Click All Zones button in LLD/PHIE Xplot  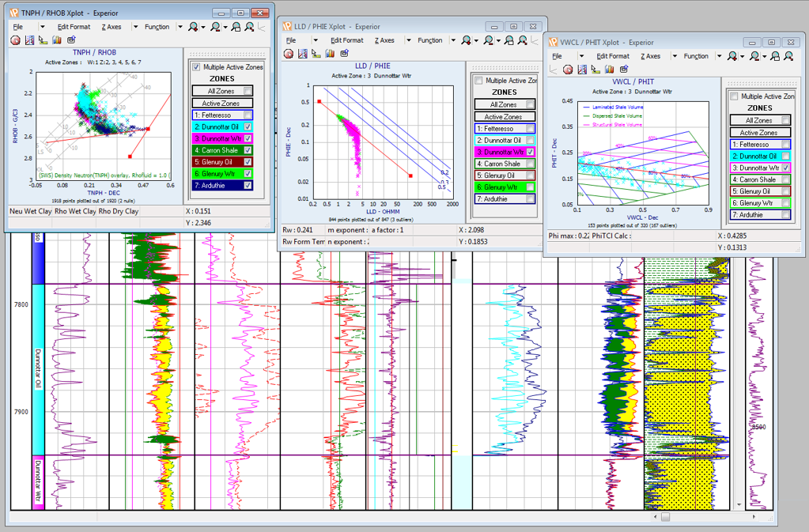click(x=505, y=104)
